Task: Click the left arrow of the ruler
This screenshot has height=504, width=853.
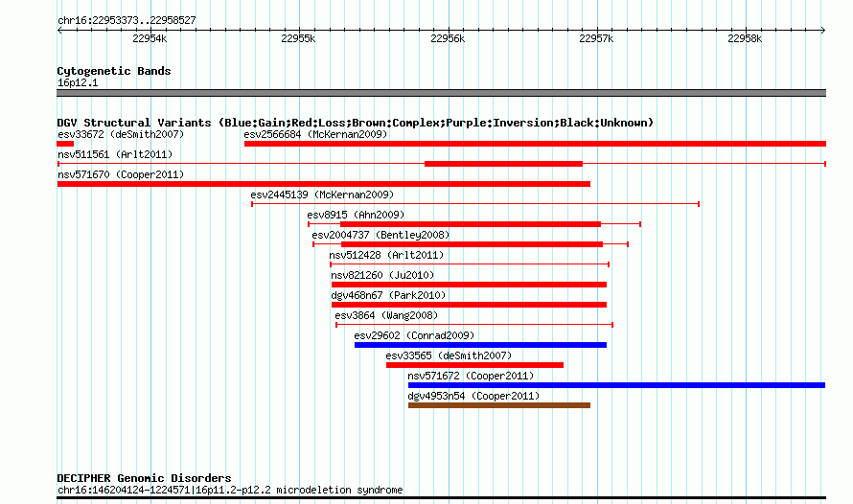Action: [x=59, y=31]
